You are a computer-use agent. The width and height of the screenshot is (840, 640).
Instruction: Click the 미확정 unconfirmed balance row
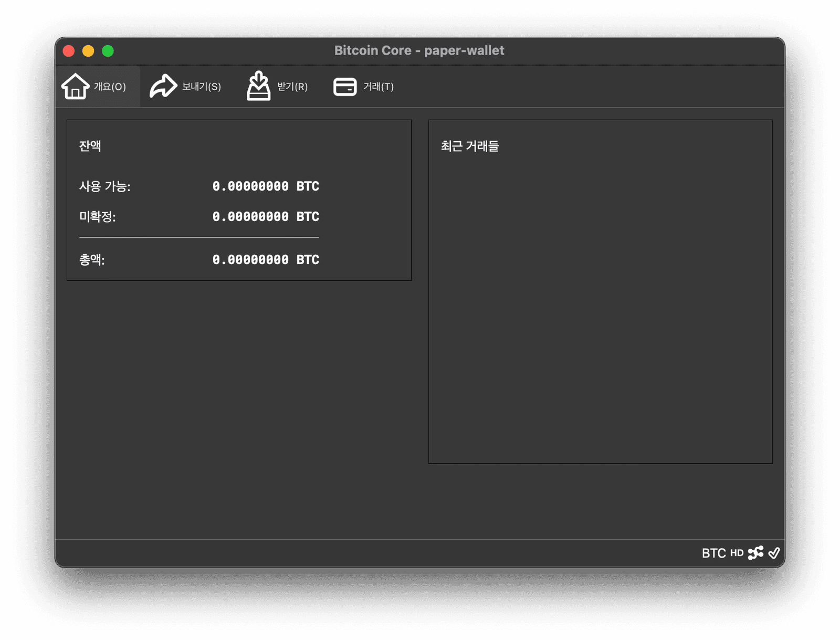266,216
